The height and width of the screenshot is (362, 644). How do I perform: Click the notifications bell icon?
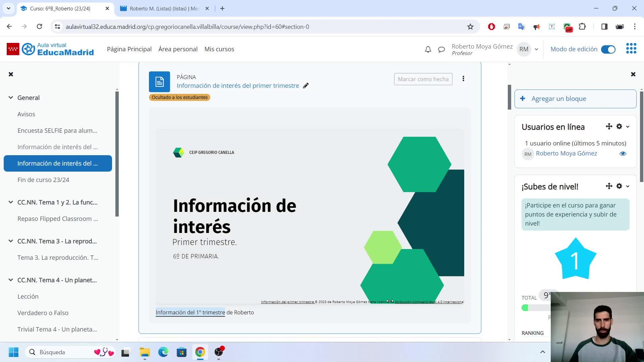pos(428,50)
